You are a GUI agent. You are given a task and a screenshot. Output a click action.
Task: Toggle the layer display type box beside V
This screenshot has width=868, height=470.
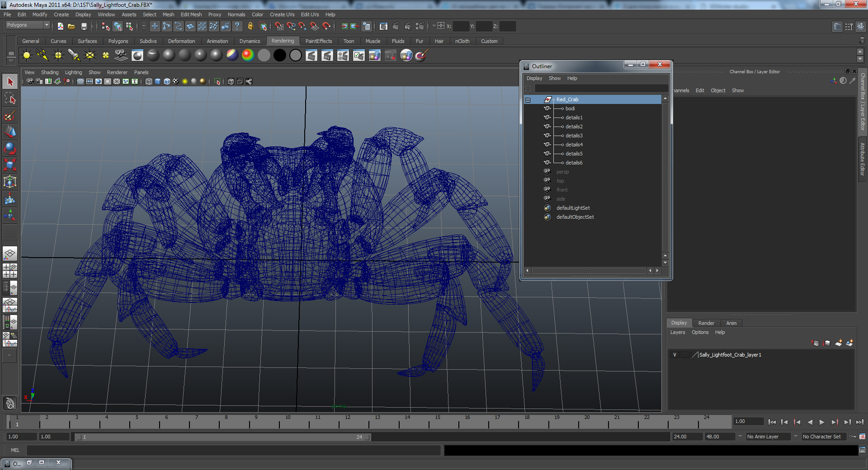pyautogui.click(x=685, y=355)
